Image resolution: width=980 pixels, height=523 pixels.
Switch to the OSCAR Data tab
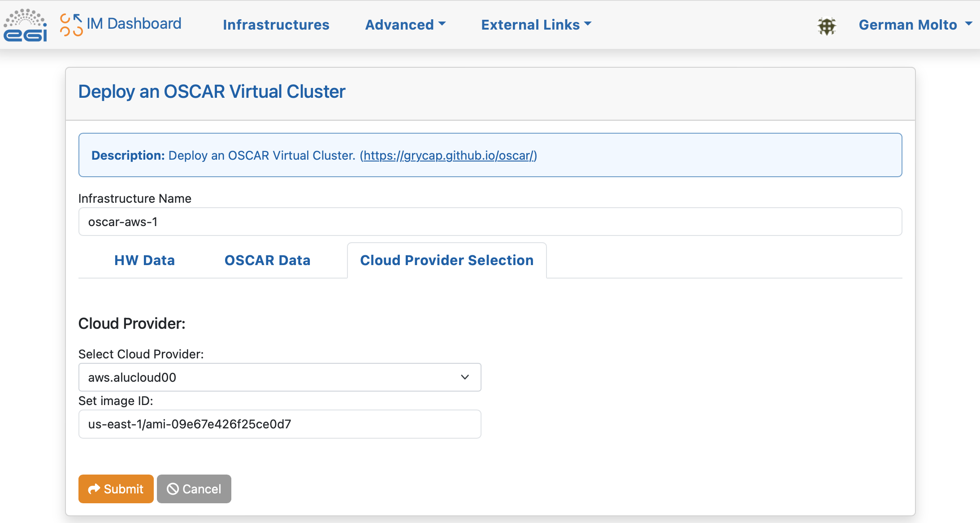point(267,260)
